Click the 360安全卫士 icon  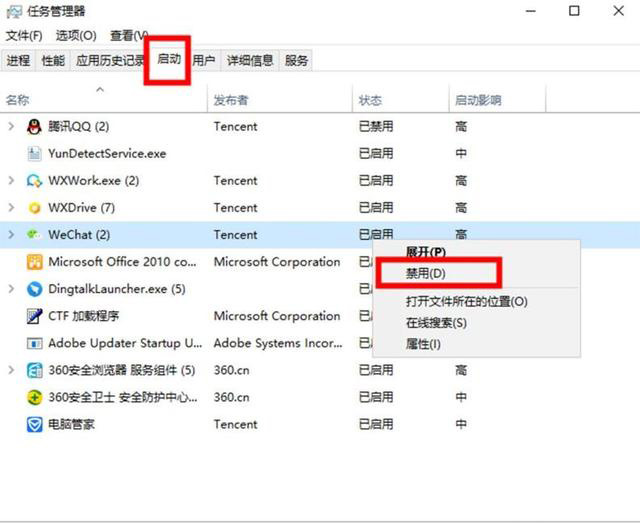34,397
